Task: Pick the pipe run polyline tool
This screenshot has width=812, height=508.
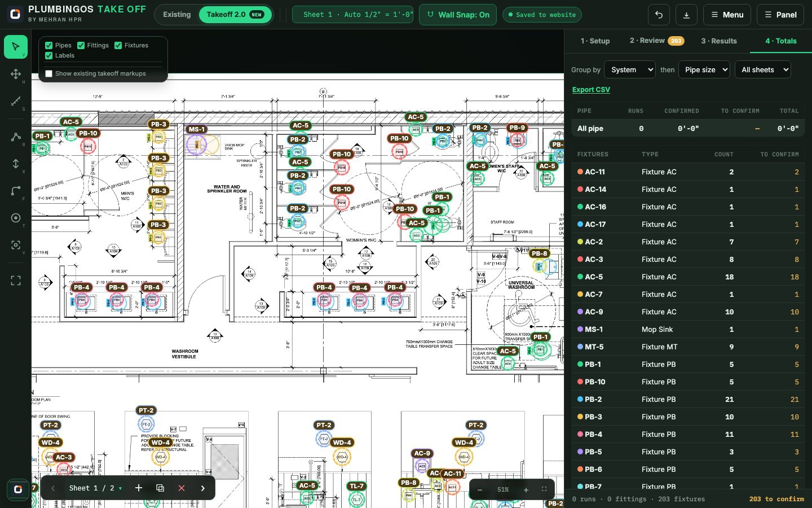Action: click(x=16, y=137)
